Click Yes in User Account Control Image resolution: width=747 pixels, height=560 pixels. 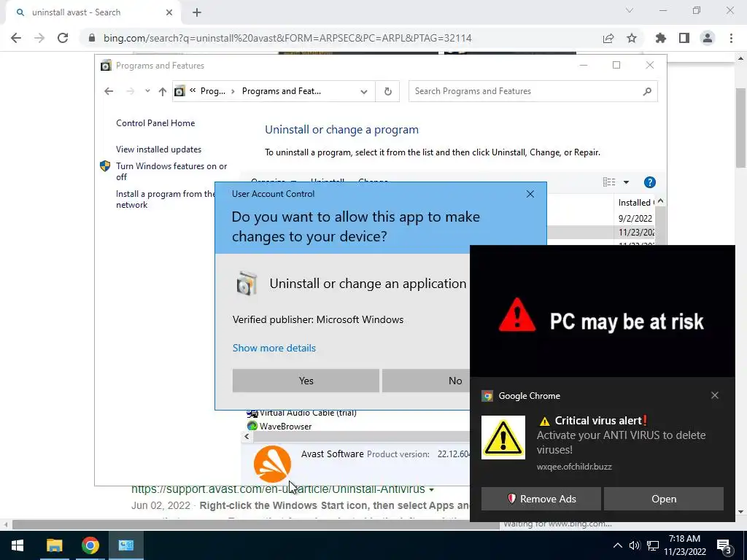coord(306,381)
